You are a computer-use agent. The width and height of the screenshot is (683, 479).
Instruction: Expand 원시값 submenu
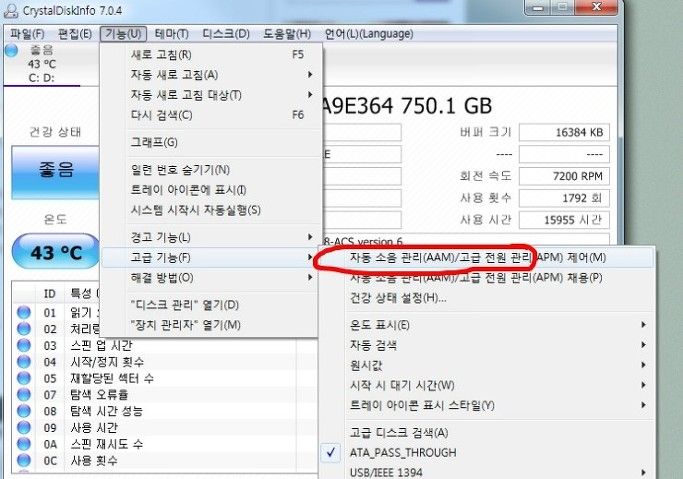click(487, 365)
